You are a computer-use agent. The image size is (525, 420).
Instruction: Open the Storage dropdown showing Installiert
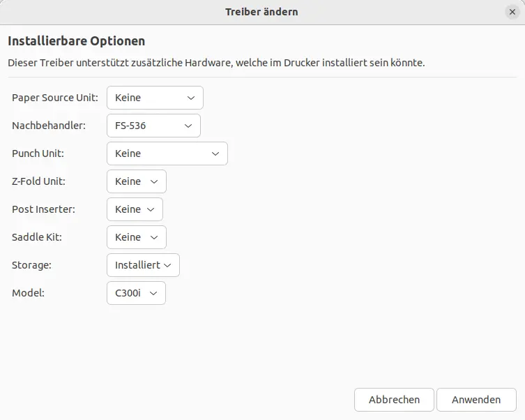tap(143, 265)
